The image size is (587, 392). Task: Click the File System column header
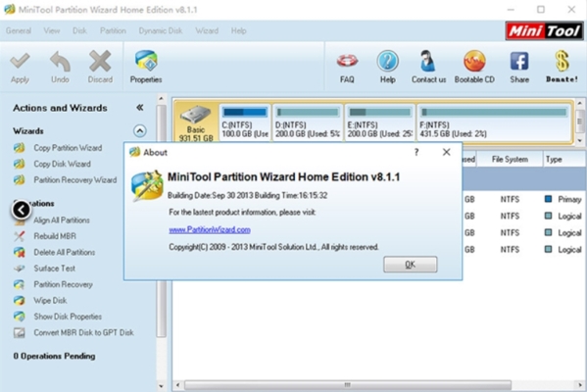[510, 160]
